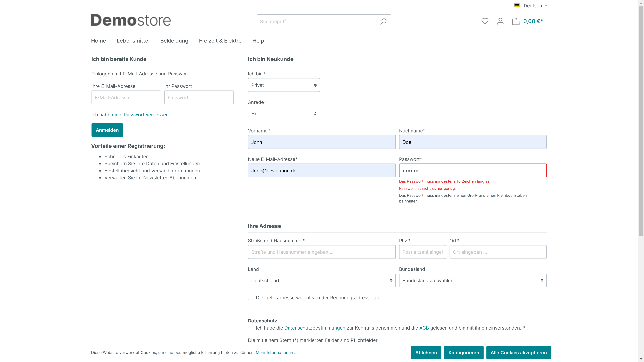Open the AGB link

point(424,328)
